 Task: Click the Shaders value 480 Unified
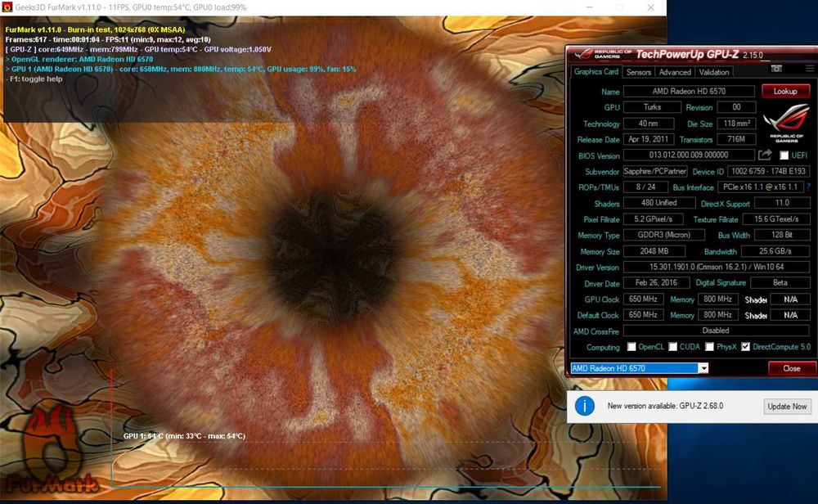[659, 202]
